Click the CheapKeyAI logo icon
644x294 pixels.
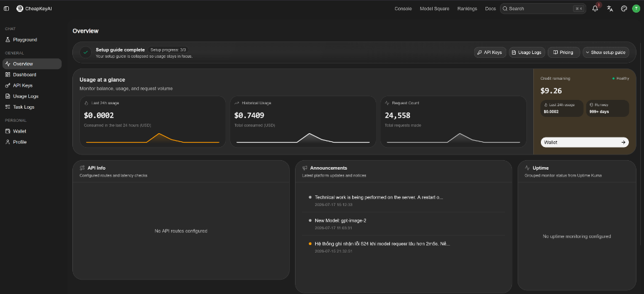point(19,9)
